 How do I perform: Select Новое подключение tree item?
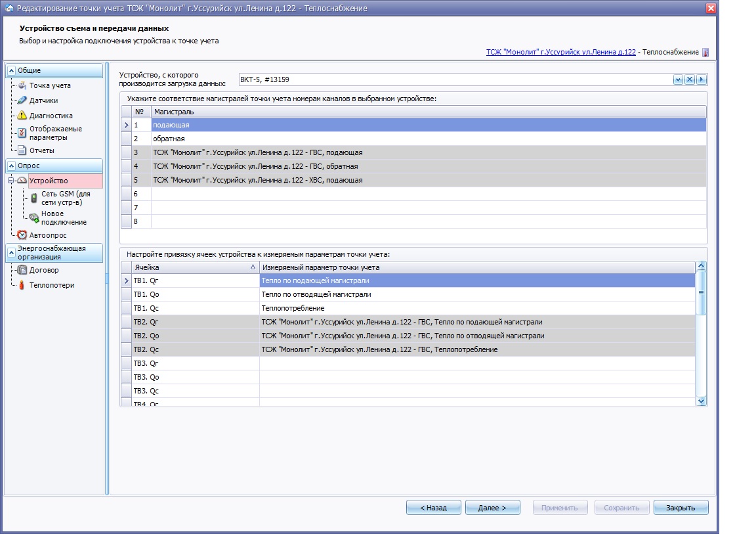click(x=64, y=217)
